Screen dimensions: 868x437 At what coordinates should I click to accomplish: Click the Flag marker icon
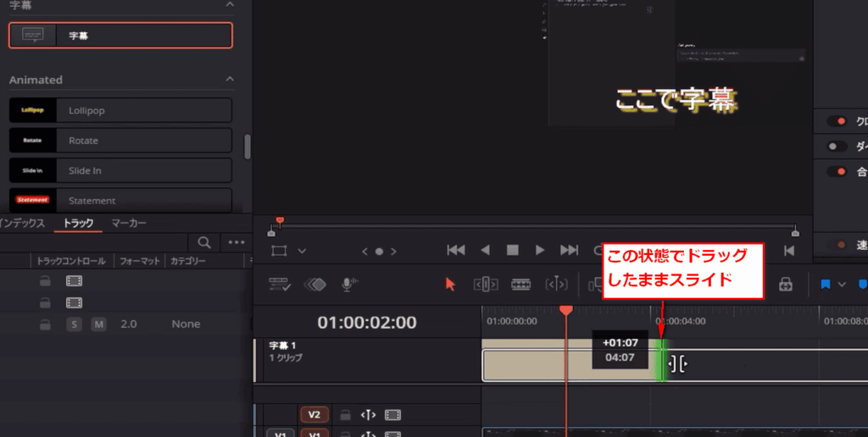(825, 285)
